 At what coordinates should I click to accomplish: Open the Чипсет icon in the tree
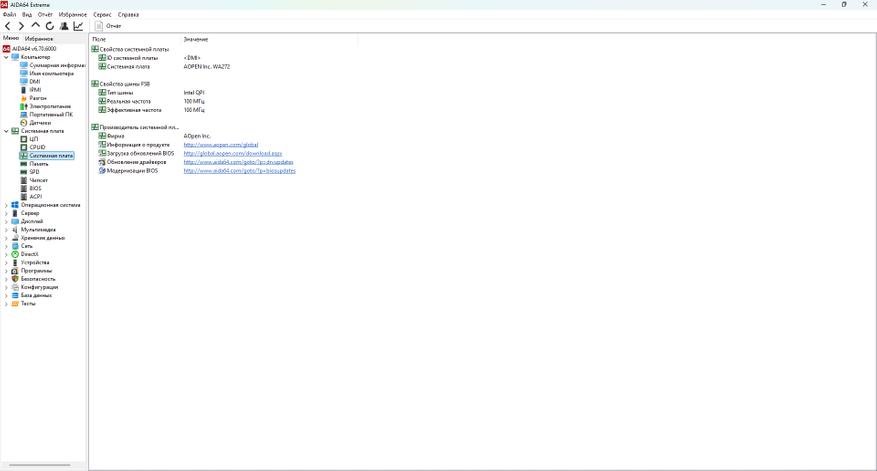tap(23, 180)
